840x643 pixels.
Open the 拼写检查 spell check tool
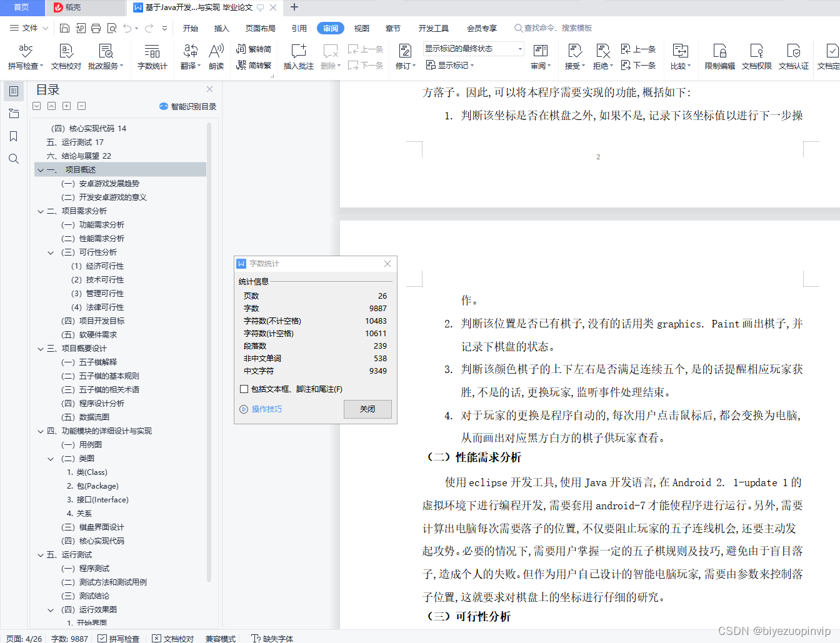click(26, 56)
